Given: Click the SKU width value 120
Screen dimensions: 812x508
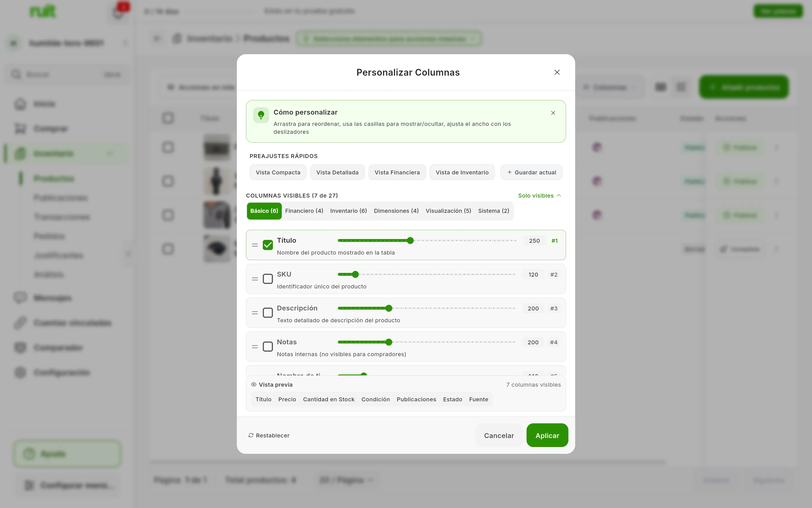Looking at the screenshot, I should [x=533, y=275].
